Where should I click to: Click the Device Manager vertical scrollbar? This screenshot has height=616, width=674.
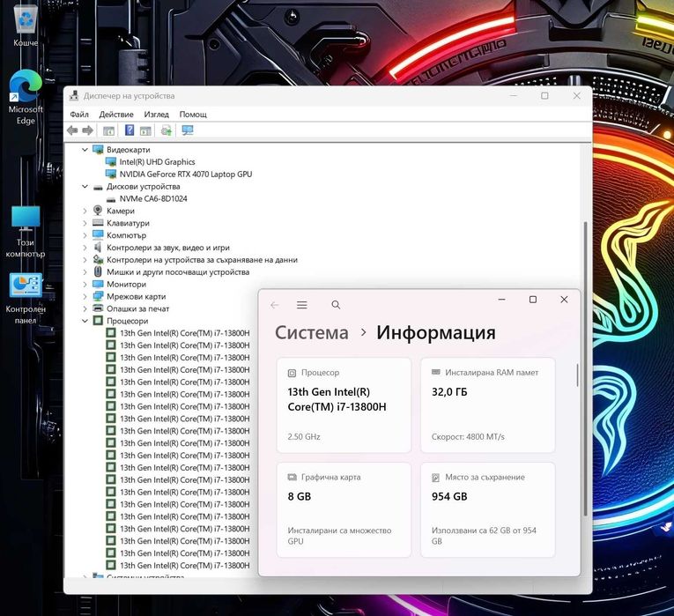585,369
